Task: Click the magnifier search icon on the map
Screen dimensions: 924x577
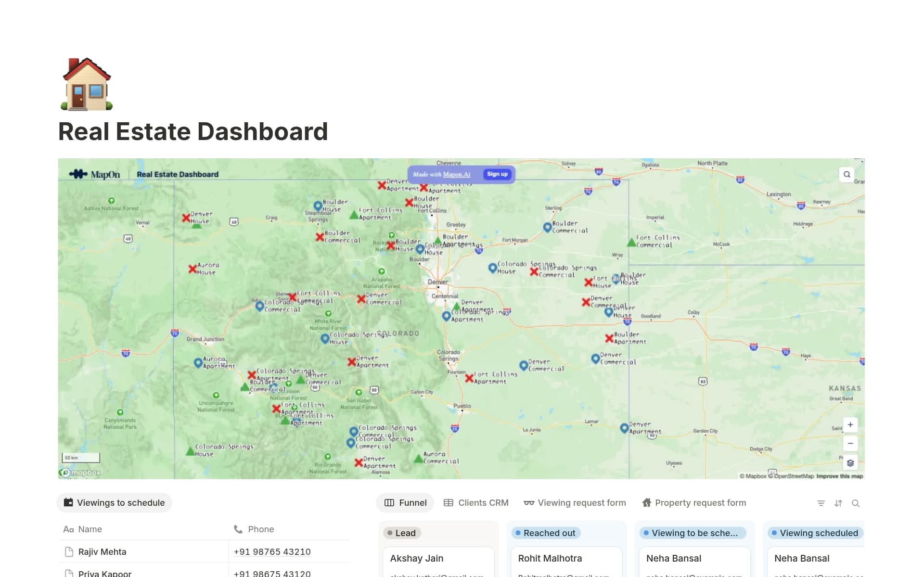Action: pyautogui.click(x=846, y=174)
